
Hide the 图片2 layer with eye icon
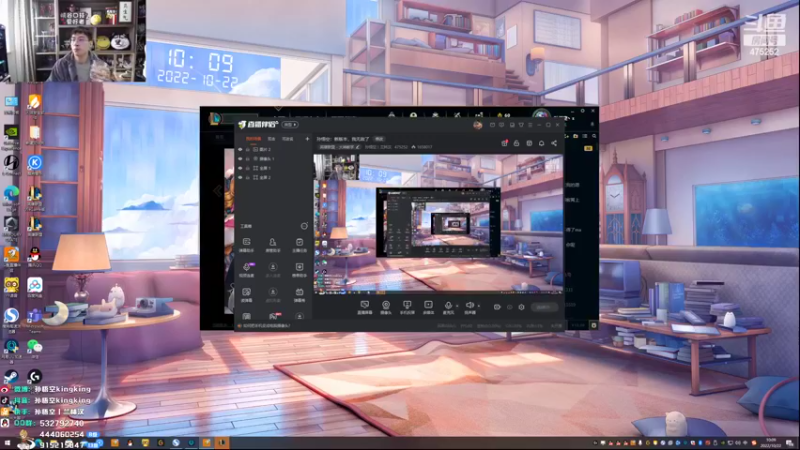pos(240,149)
